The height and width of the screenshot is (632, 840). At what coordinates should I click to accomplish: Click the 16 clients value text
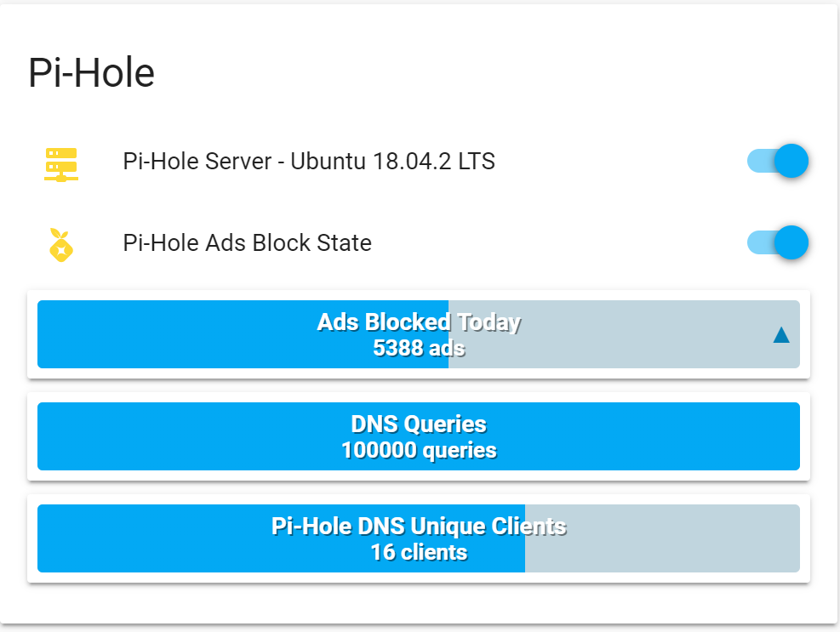419,552
